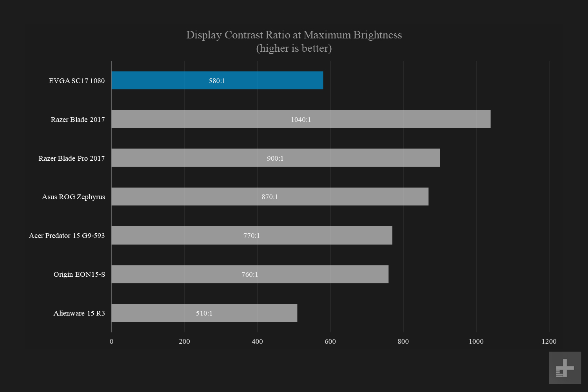Click the '510:1' value label
The width and height of the screenshot is (588, 392).
click(x=204, y=313)
